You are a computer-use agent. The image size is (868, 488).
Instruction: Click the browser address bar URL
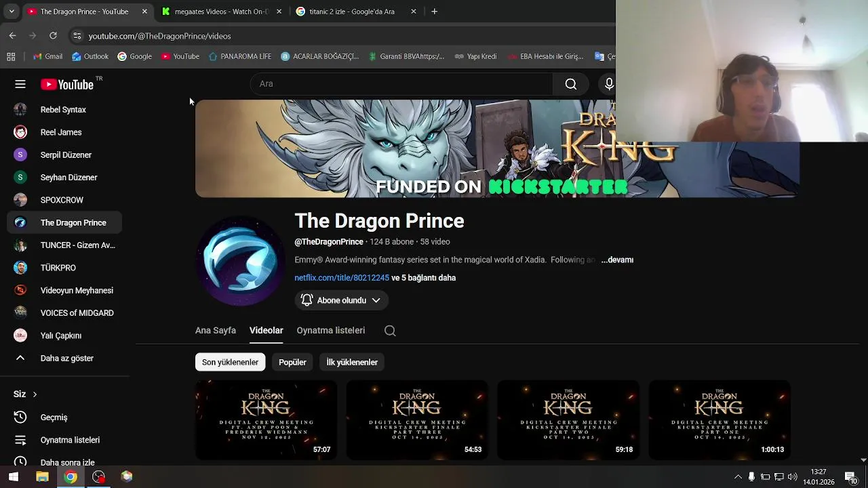pyautogui.click(x=159, y=36)
